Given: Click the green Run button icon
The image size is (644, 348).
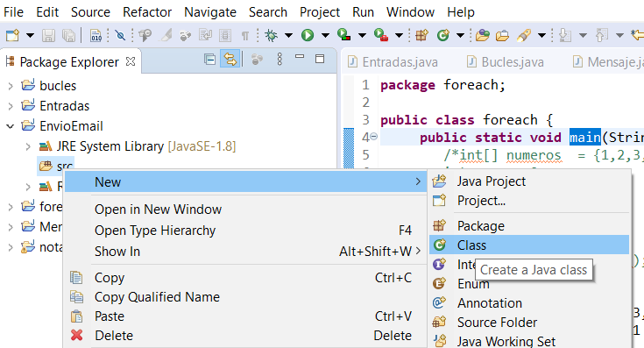Looking at the screenshot, I should pos(308,35).
